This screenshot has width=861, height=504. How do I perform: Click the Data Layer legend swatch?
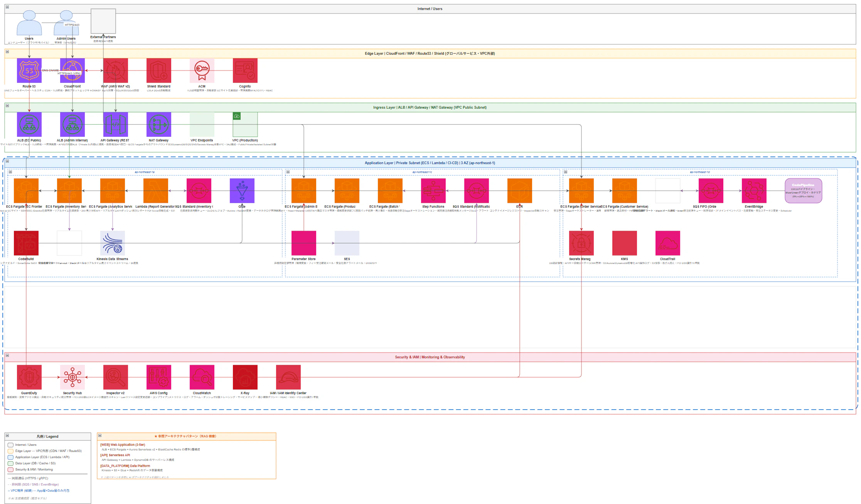tap(10, 464)
